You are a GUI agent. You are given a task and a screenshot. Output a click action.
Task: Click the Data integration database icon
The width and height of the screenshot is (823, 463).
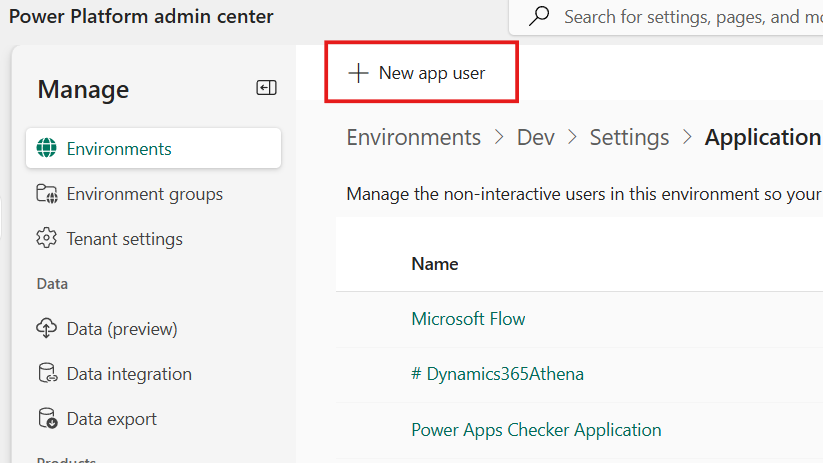pos(48,373)
